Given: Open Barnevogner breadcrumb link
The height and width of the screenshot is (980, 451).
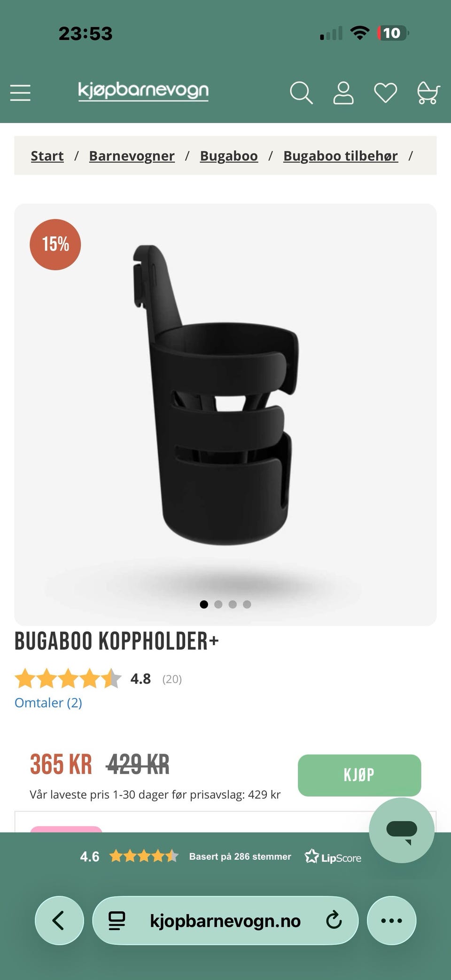Looking at the screenshot, I should point(132,156).
